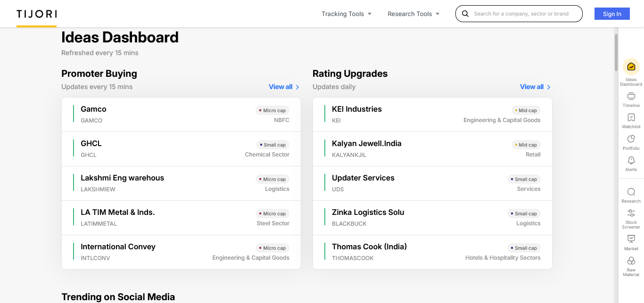Image resolution: width=644 pixels, height=303 pixels.
Task: Click Chemical Sector label
Action: pos(267,155)
